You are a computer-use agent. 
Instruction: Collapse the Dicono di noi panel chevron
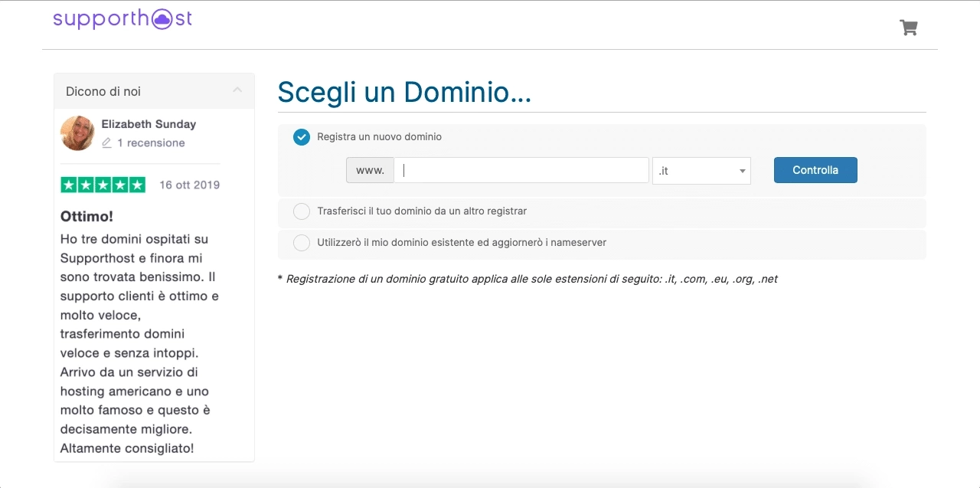click(x=237, y=90)
